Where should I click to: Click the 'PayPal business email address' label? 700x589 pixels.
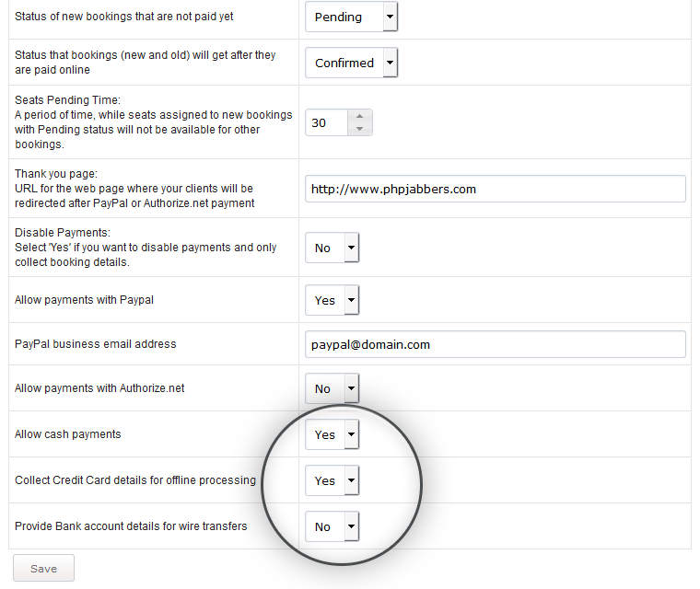coord(96,344)
